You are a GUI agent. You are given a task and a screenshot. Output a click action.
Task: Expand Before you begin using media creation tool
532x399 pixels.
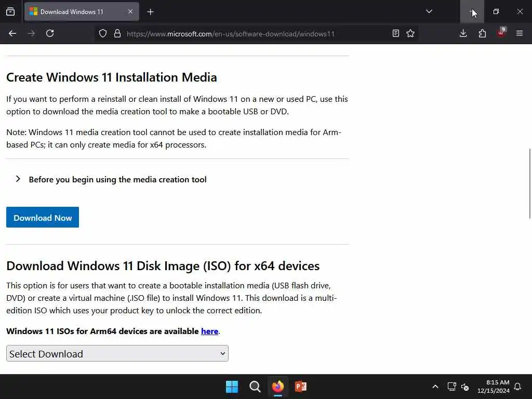pyautogui.click(x=111, y=179)
